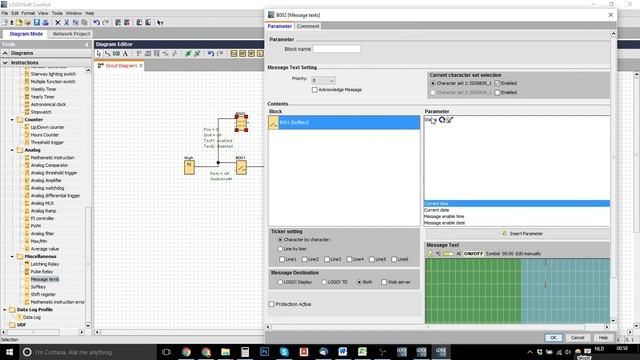
Task: Check the Line3 ticker checkbox
Action: (x=327, y=259)
